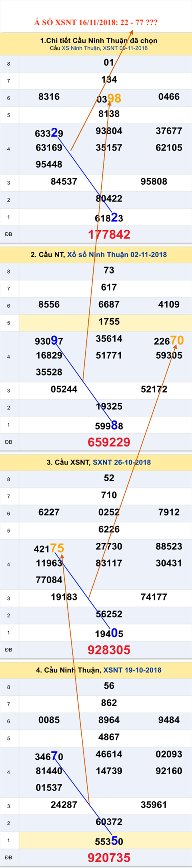Select number 30431
192x868 pixels.
tap(169, 563)
